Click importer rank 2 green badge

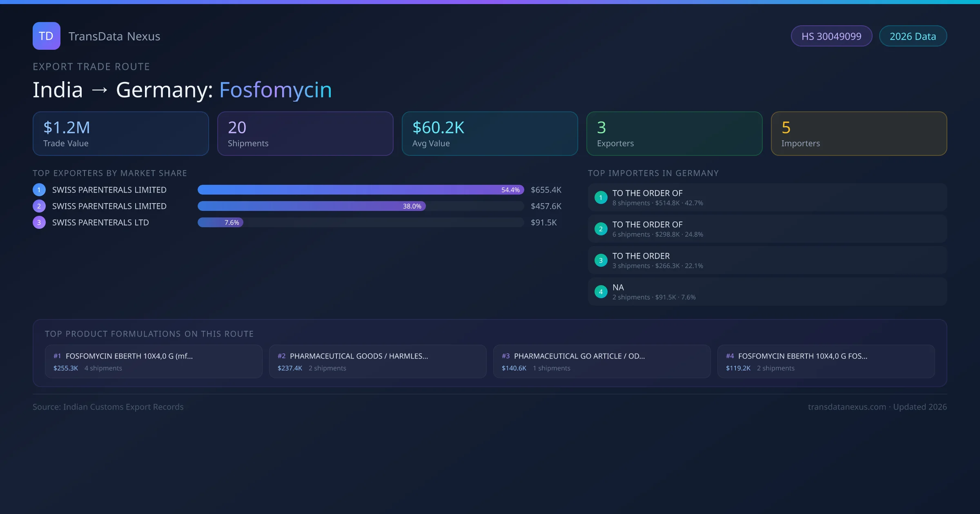[601, 229]
